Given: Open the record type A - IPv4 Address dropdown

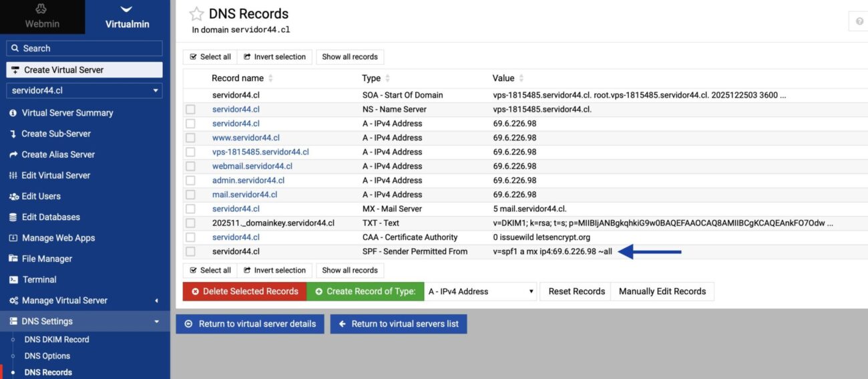Looking at the screenshot, I should pos(481,291).
